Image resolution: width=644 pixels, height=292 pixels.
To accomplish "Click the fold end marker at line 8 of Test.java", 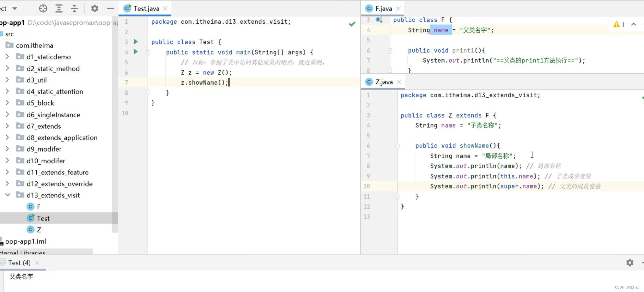I will (x=148, y=93).
